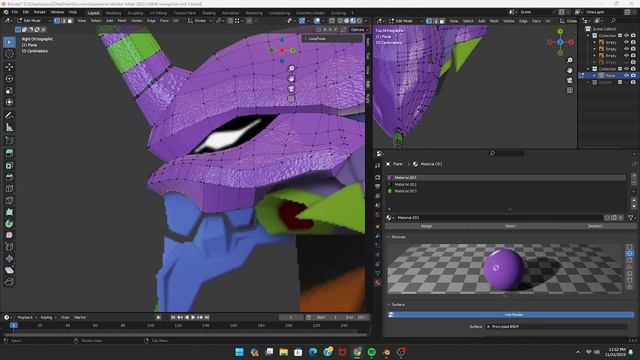The image size is (640, 360).
Task: Click the pan hand icon in left viewport
Action: tap(291, 78)
